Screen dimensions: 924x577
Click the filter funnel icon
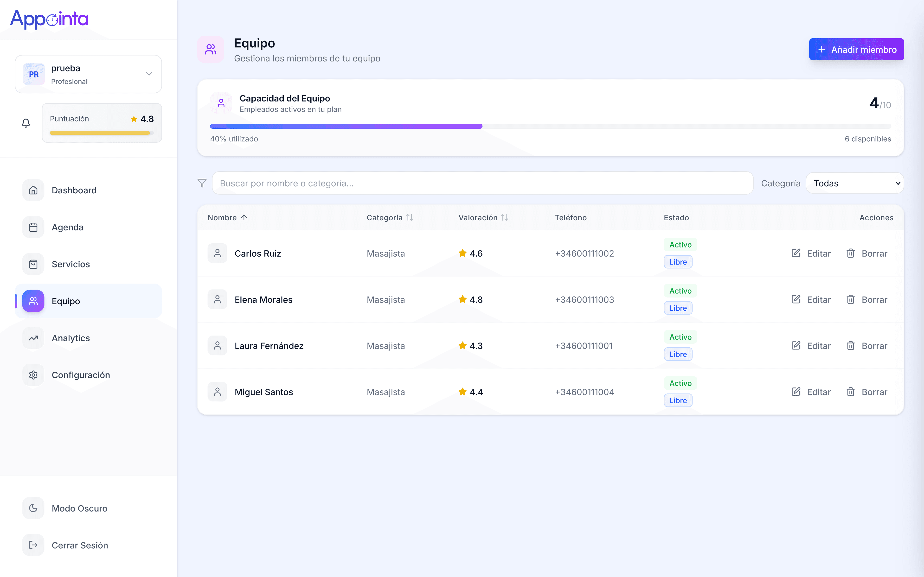click(202, 183)
